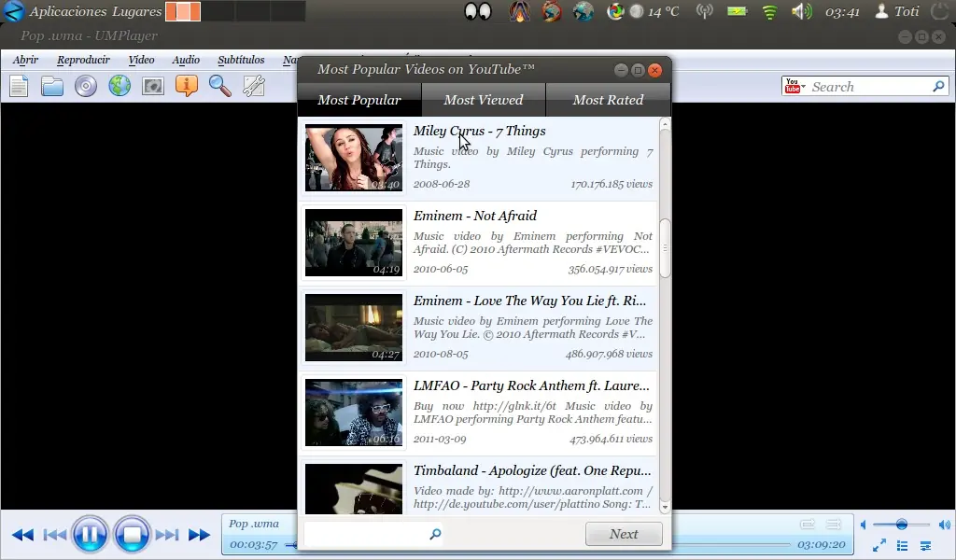The image size is (956, 560).
Task: Select the LMFAO Party Rock Anthem thumbnail
Action: [x=354, y=413]
